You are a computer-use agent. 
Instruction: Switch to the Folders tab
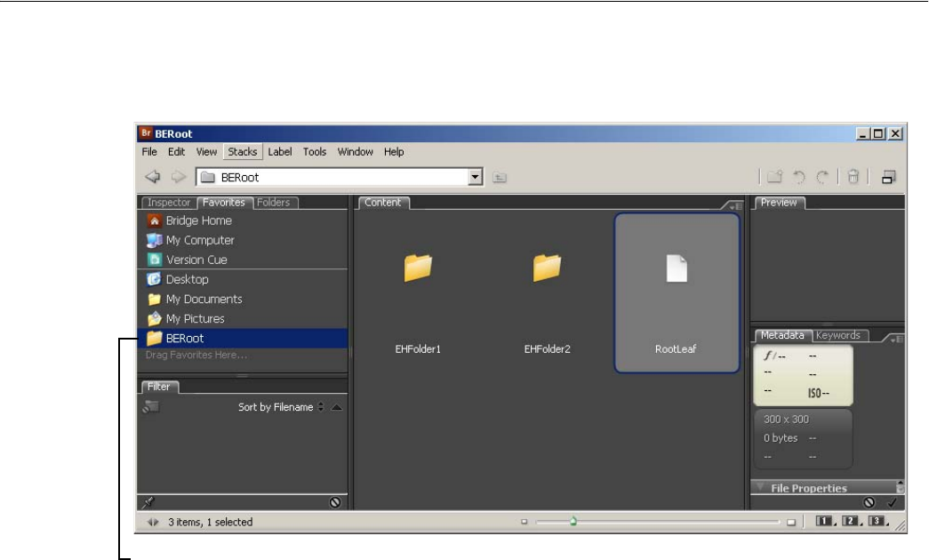pos(274,203)
